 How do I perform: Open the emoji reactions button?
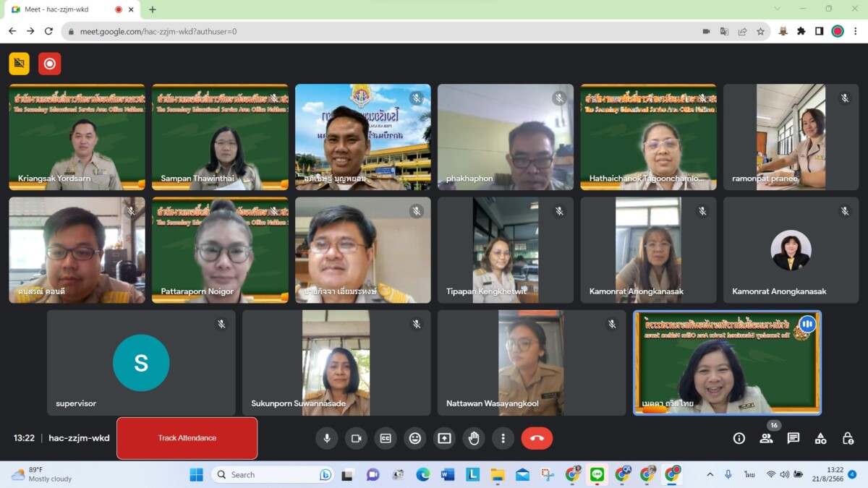[x=414, y=438]
